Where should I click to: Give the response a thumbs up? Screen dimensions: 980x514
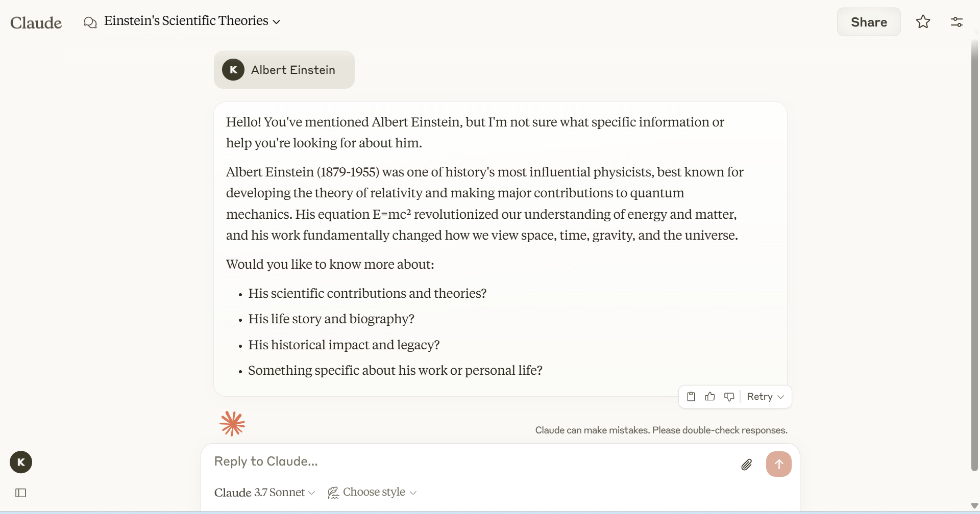710,397
